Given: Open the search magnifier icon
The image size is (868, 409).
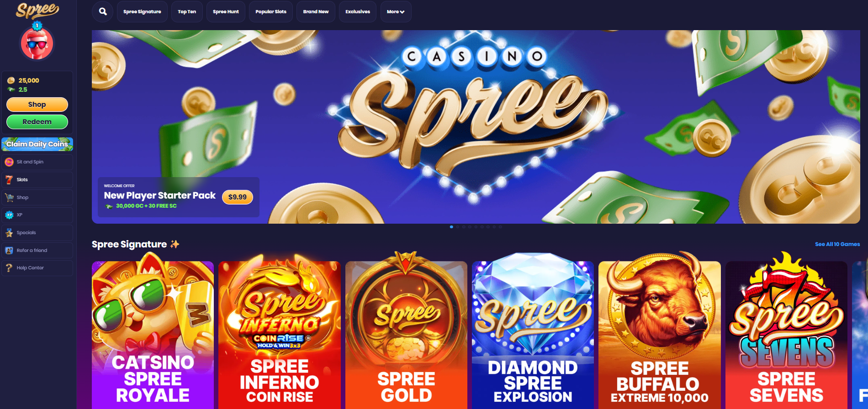Looking at the screenshot, I should [103, 11].
